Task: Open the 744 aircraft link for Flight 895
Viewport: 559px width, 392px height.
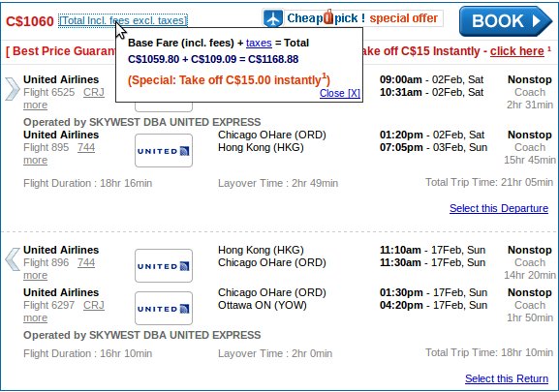Action: 86,147
